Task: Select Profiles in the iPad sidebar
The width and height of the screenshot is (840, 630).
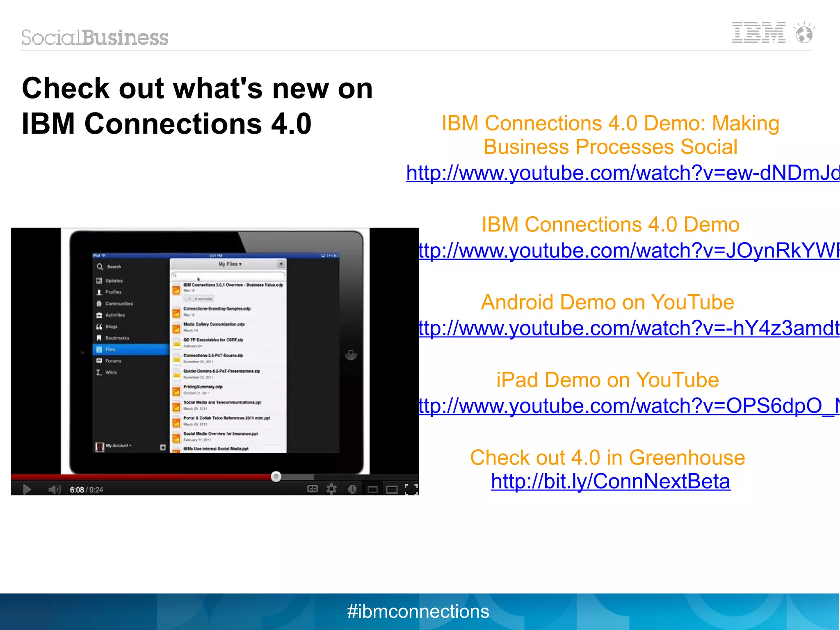Action: [130, 292]
